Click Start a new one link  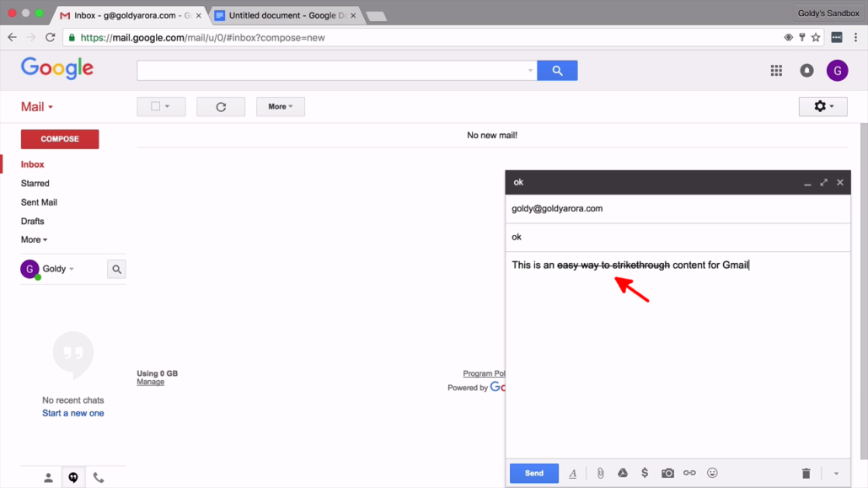coord(73,413)
